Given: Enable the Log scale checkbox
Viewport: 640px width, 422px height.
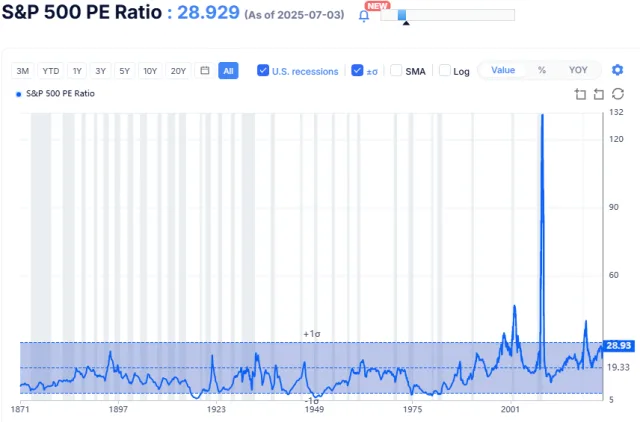Looking at the screenshot, I should pos(444,70).
